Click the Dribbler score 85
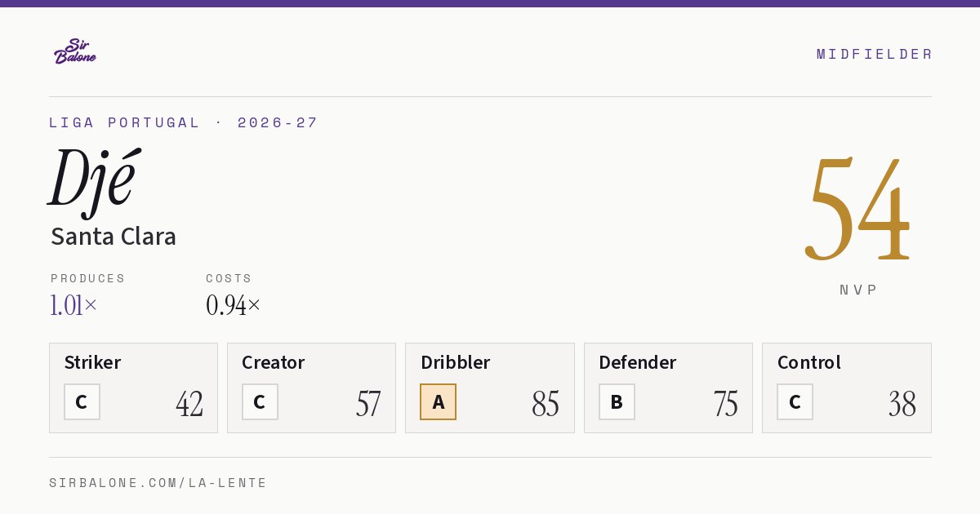The width and height of the screenshot is (980, 514). point(546,404)
